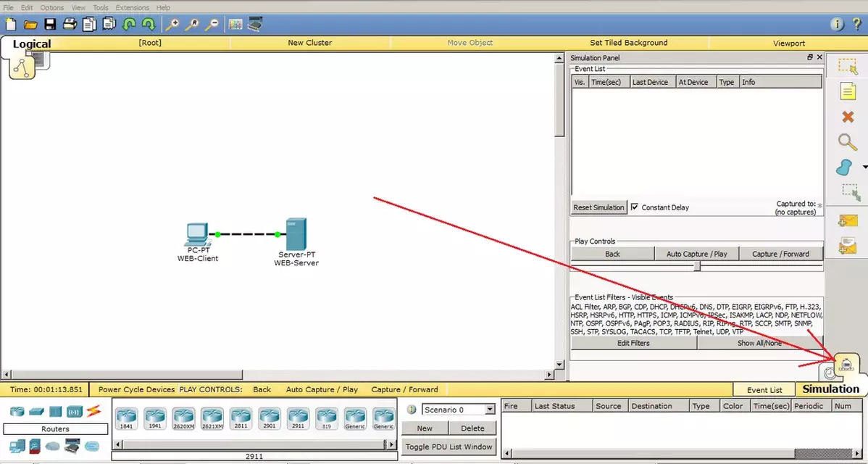The width and height of the screenshot is (868, 464).
Task: Reset zoom with the R magnifier
Action: click(x=192, y=25)
